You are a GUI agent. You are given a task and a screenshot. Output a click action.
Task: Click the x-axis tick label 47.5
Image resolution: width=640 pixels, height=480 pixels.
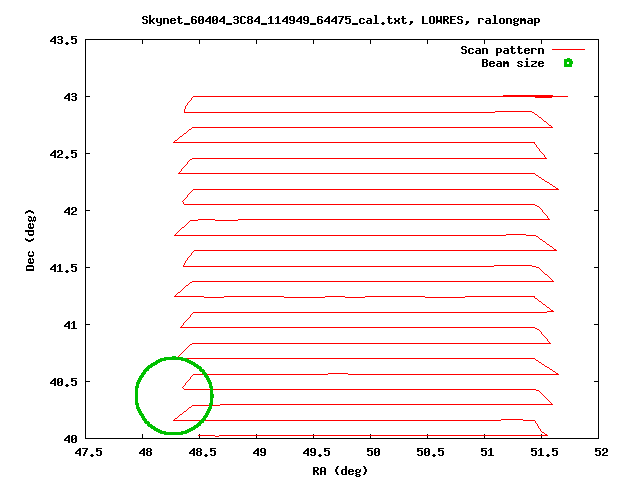tap(89, 452)
